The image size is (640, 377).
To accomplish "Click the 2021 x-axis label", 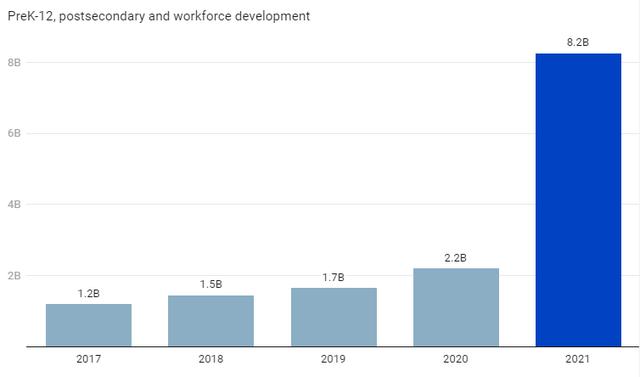I will tap(578, 359).
